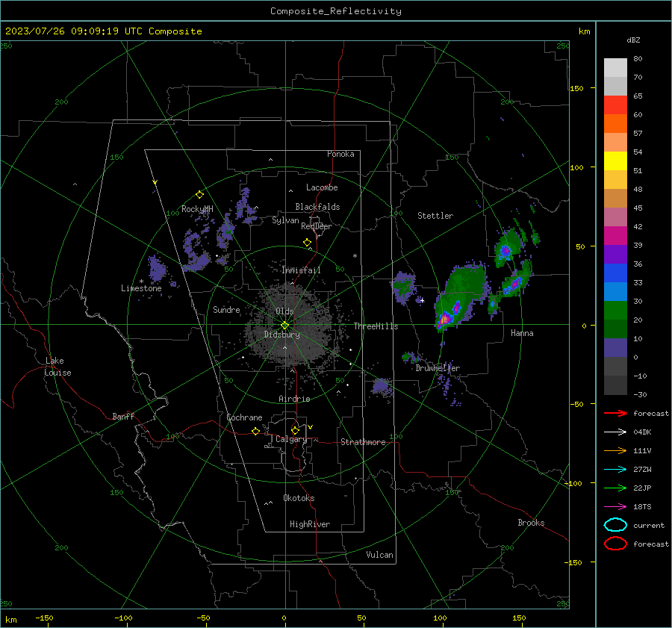This screenshot has height=628, width=672.
Task: Click the Didsbury label
Action: coord(281,335)
